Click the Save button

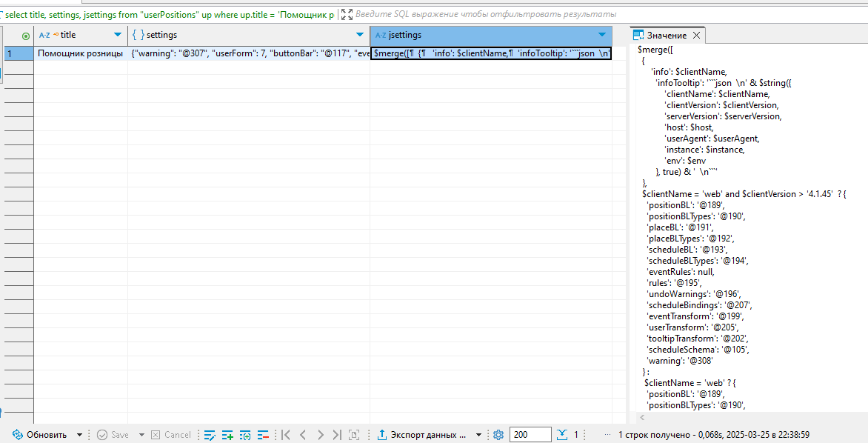113,435
